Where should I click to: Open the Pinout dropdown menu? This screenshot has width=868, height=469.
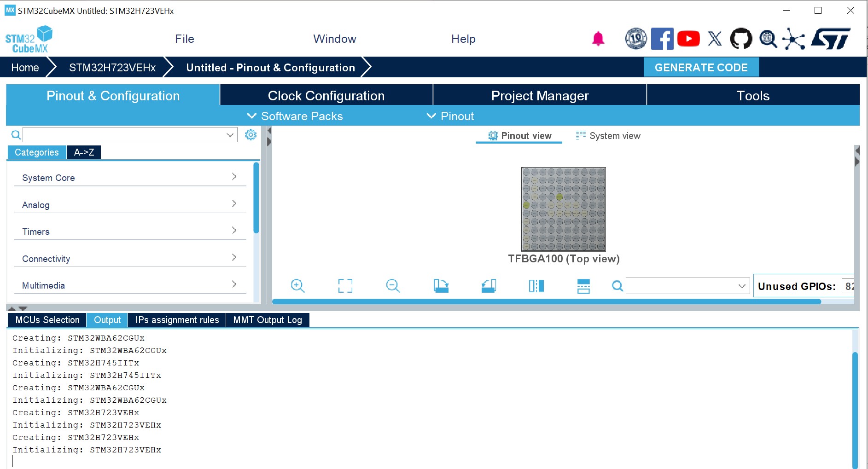[450, 116]
